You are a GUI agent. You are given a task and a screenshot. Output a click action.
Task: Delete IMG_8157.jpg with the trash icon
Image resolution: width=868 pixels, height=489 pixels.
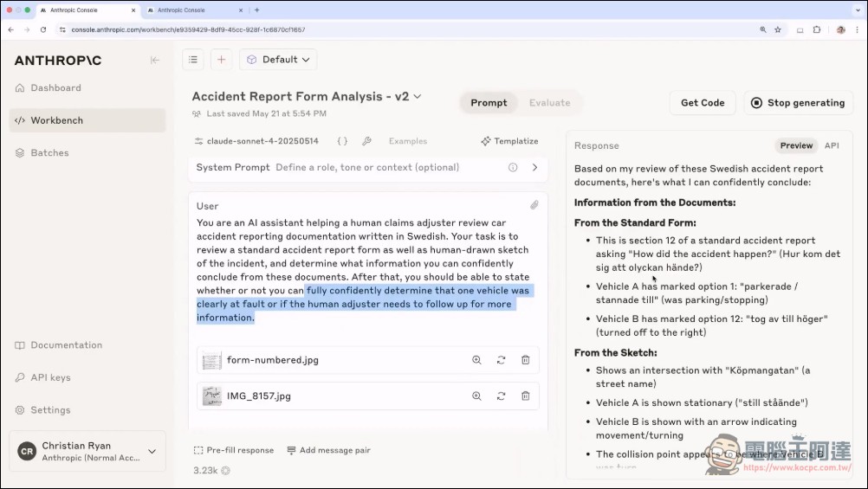pyautogui.click(x=525, y=396)
